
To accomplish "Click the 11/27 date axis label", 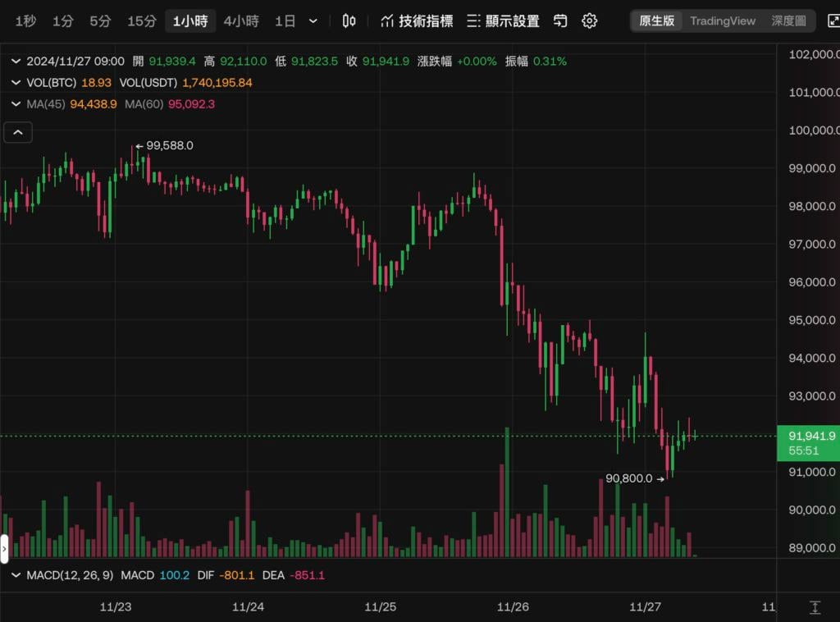I will click(645, 606).
